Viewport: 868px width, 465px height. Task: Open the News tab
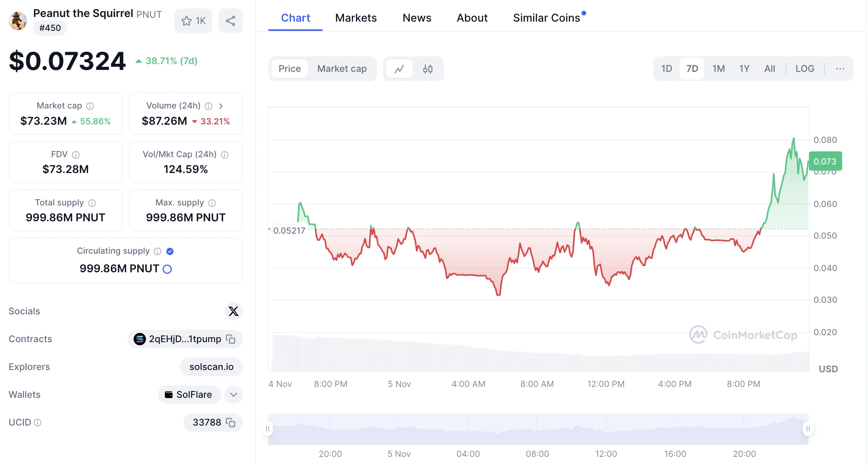pyautogui.click(x=417, y=18)
